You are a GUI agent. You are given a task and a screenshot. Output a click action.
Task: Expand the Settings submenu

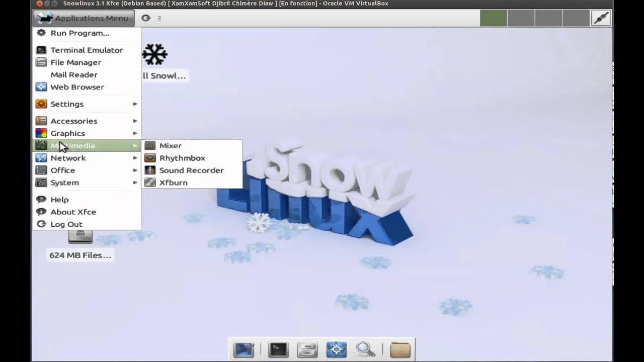(x=87, y=104)
